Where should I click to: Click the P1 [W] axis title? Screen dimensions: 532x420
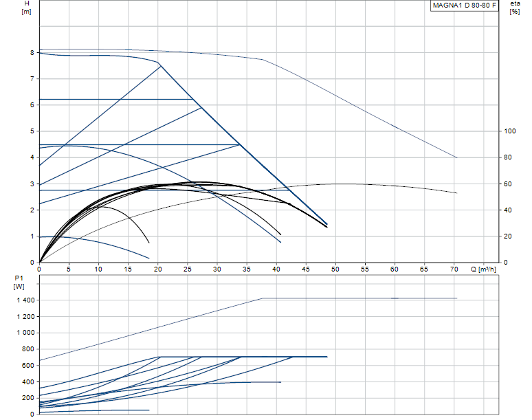click(19, 283)
